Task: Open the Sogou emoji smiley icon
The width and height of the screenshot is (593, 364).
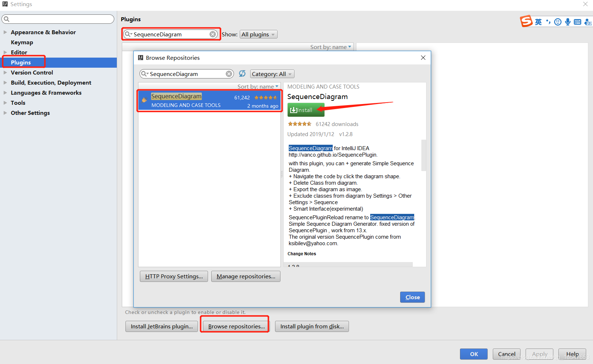Action: coord(558,22)
